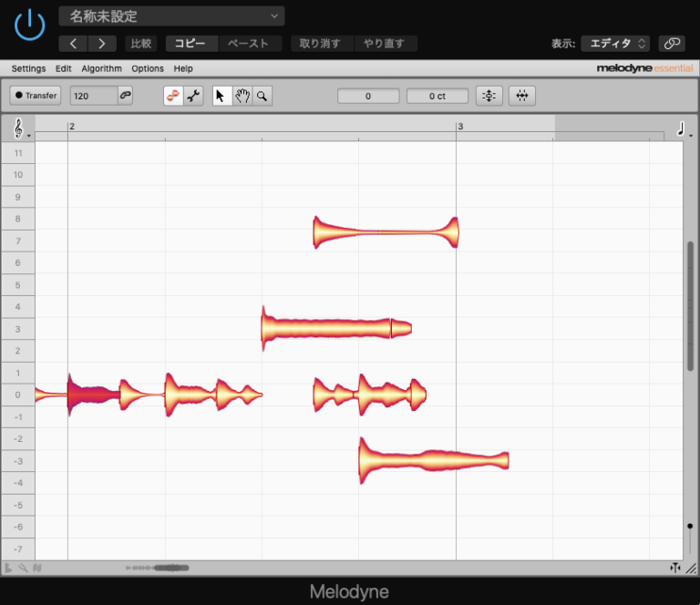Open the 名称未設定 preset dropdown

click(x=172, y=16)
